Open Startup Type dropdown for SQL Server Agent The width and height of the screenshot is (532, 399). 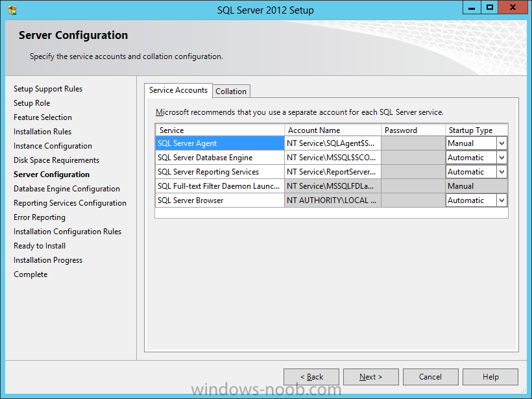point(502,143)
